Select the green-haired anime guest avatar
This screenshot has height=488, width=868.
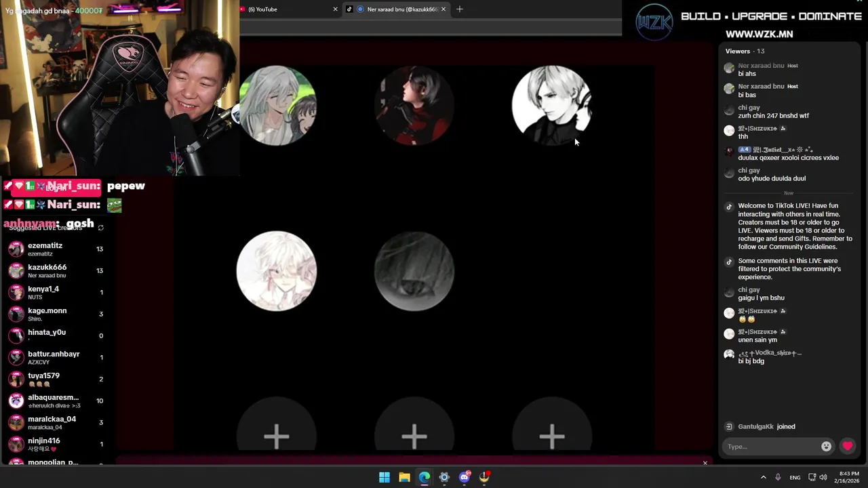click(277, 106)
